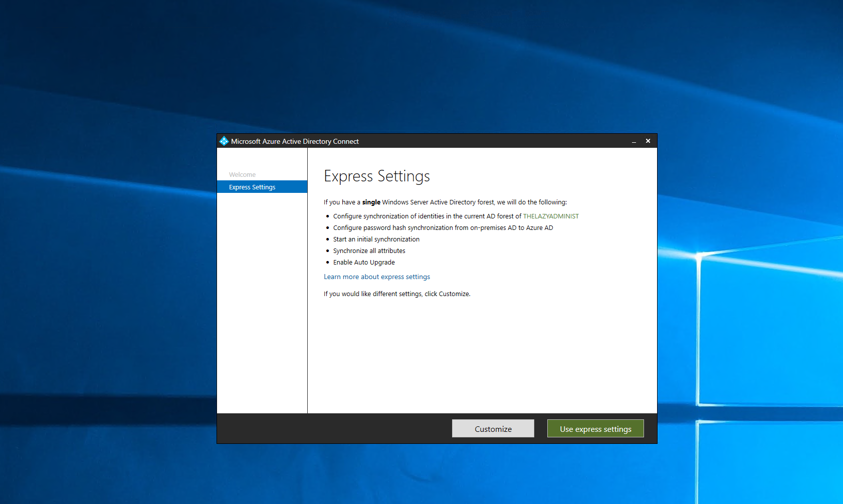Go to the Welcome step in sidebar
Image resolution: width=843 pixels, height=504 pixels.
pos(243,174)
